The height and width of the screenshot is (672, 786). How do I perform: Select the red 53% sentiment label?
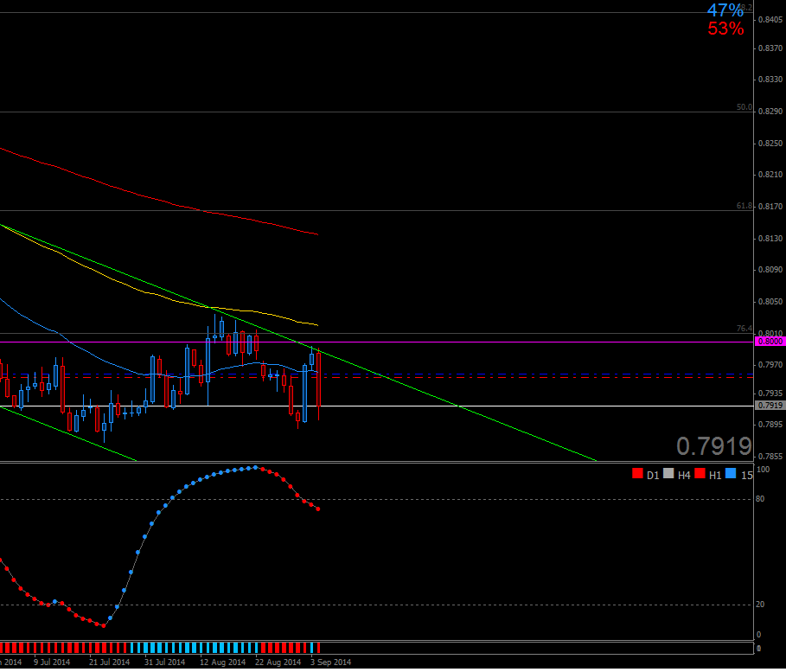pos(725,29)
